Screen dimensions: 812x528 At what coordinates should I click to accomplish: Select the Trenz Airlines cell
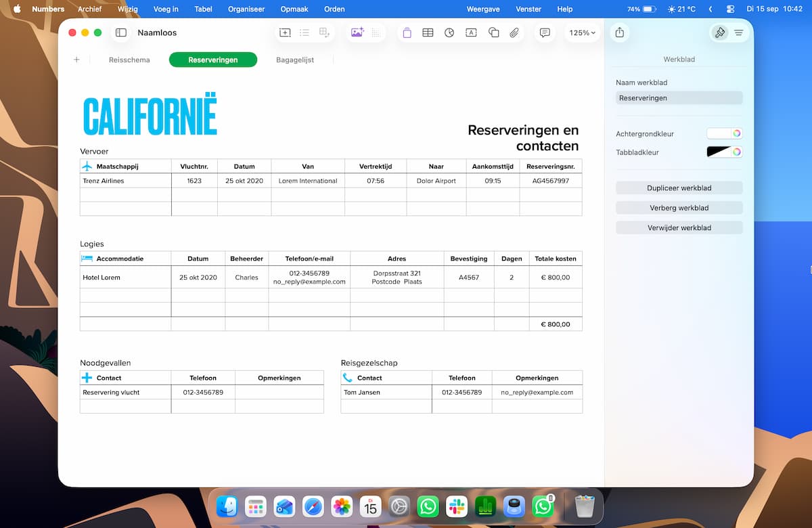[126, 181]
